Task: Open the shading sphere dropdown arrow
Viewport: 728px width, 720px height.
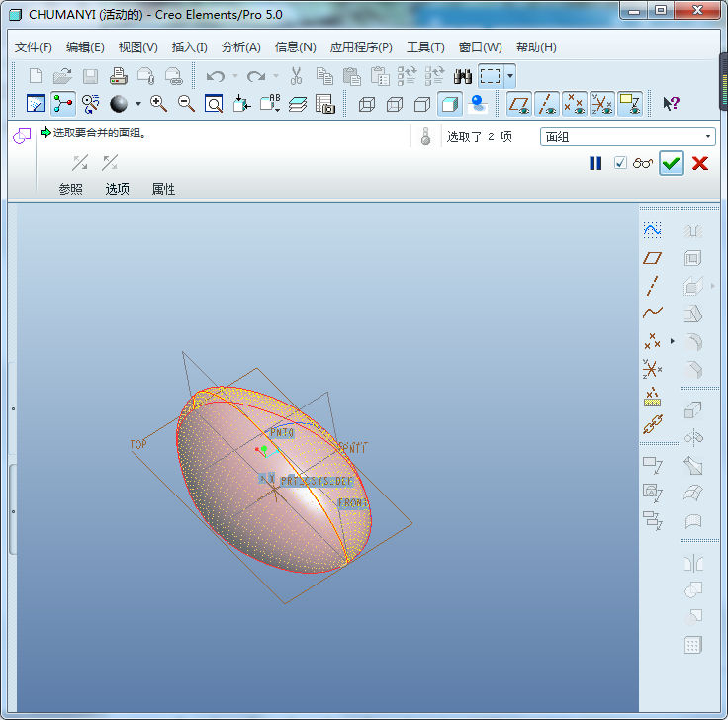Action: 138,104
